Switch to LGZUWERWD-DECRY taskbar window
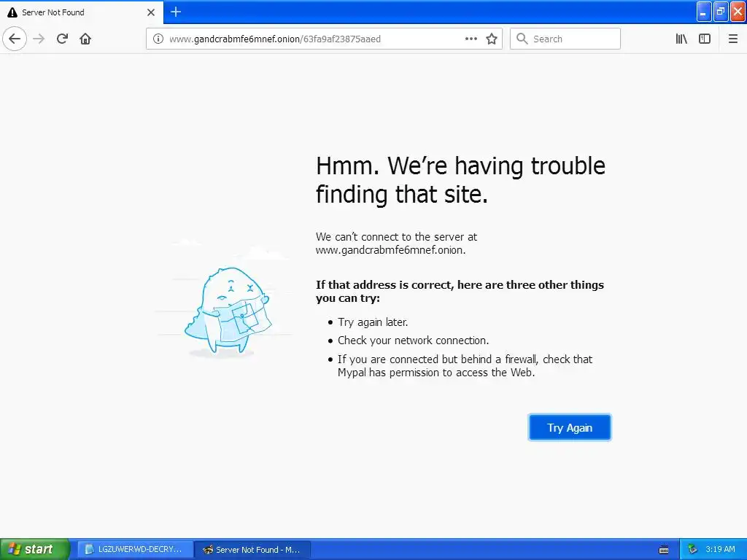 tap(135, 549)
